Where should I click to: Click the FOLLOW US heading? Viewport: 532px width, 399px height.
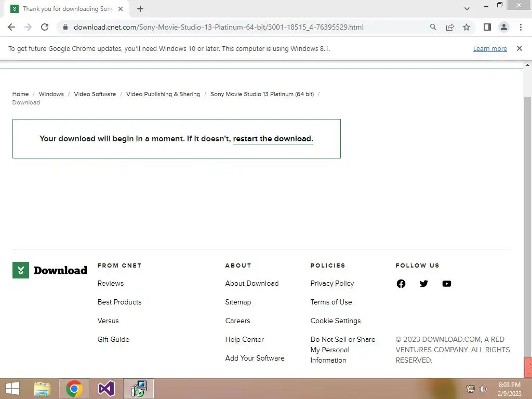[x=417, y=265]
